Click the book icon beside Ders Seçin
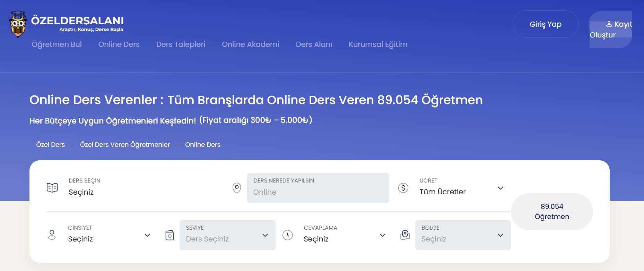 pos(52,188)
